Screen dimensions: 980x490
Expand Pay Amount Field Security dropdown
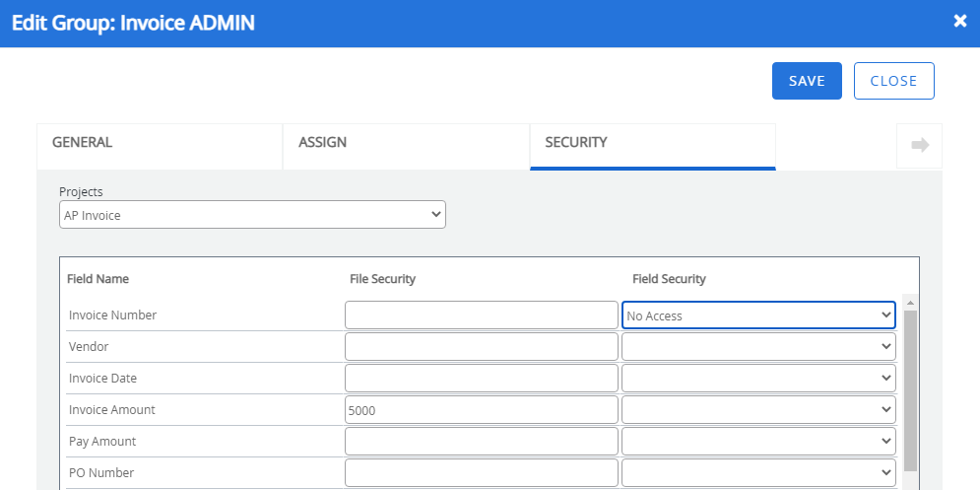757,442
